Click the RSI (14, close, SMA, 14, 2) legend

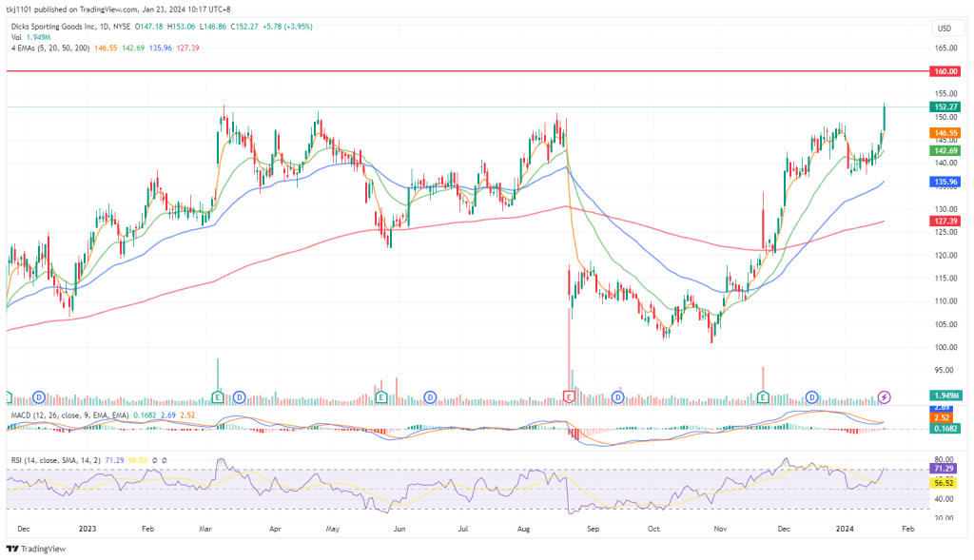56,461
